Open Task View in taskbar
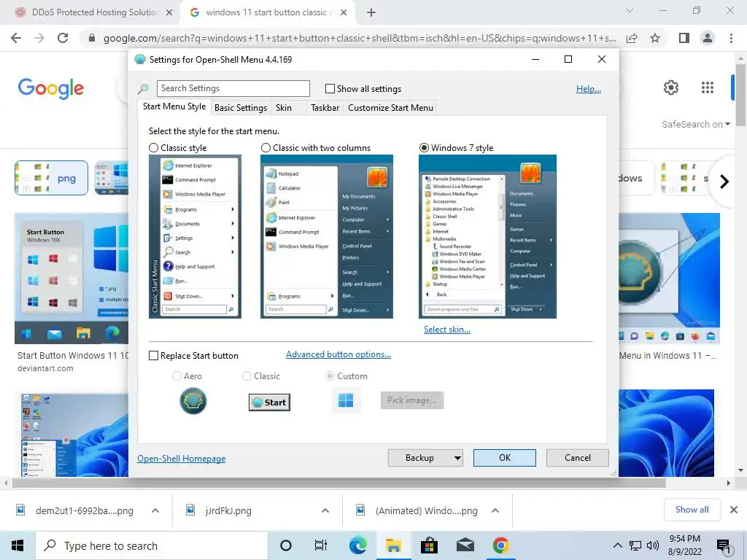747x560 pixels. click(321, 545)
